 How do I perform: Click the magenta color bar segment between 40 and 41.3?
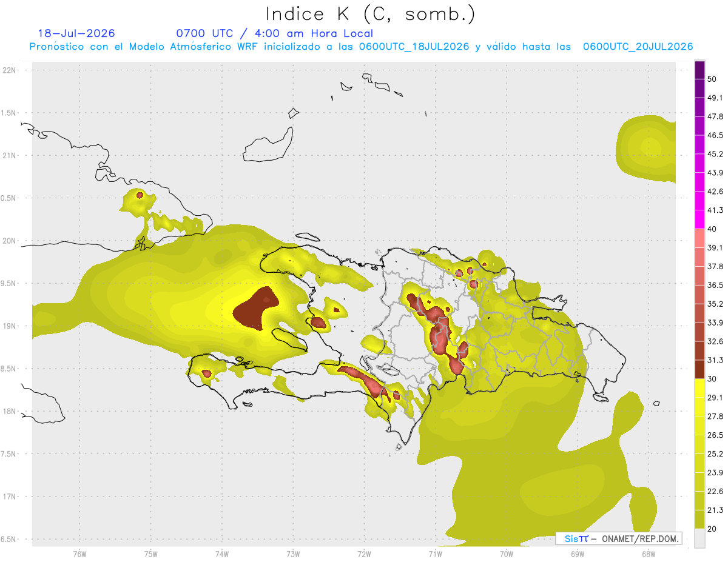(x=700, y=219)
